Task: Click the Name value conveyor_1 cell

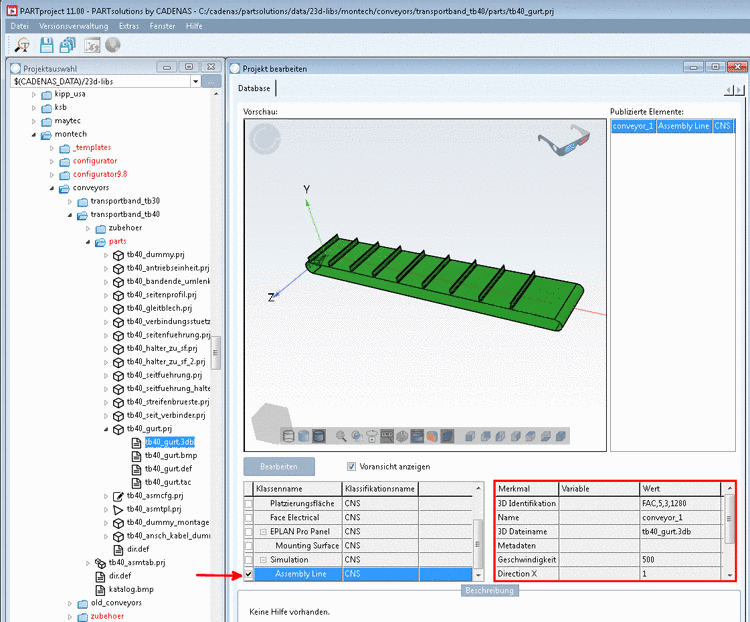Action: pyautogui.click(x=680, y=517)
